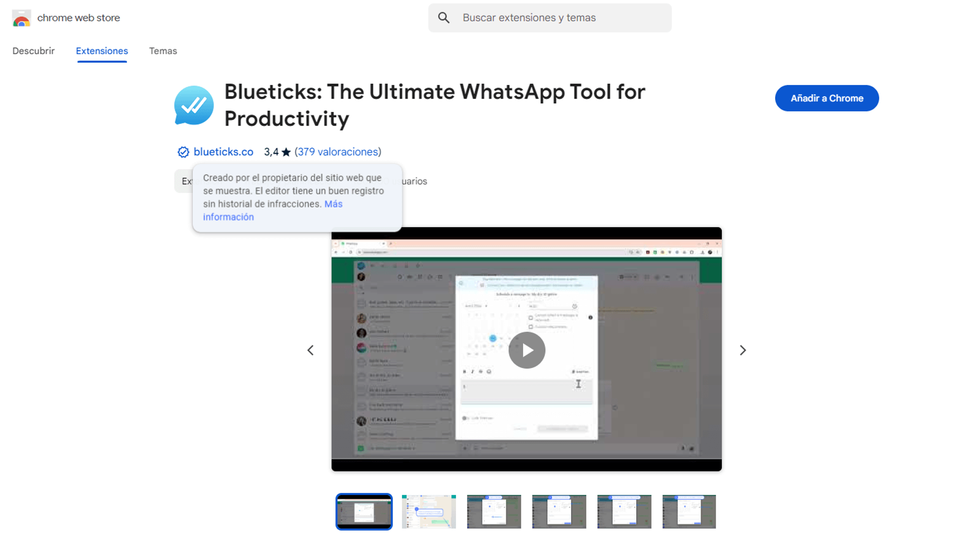The image size is (964, 560).
Task: Click the Chrome Web Store logo
Action: pyautogui.click(x=21, y=18)
